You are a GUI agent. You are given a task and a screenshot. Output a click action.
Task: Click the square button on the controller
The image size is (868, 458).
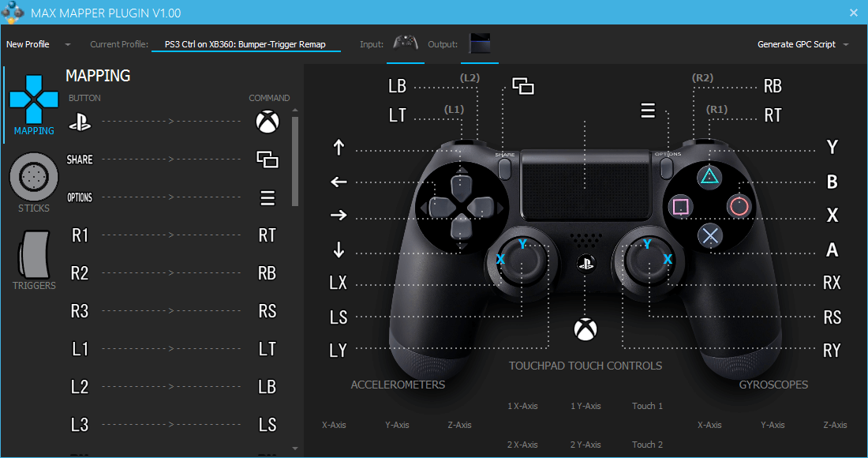coord(680,207)
